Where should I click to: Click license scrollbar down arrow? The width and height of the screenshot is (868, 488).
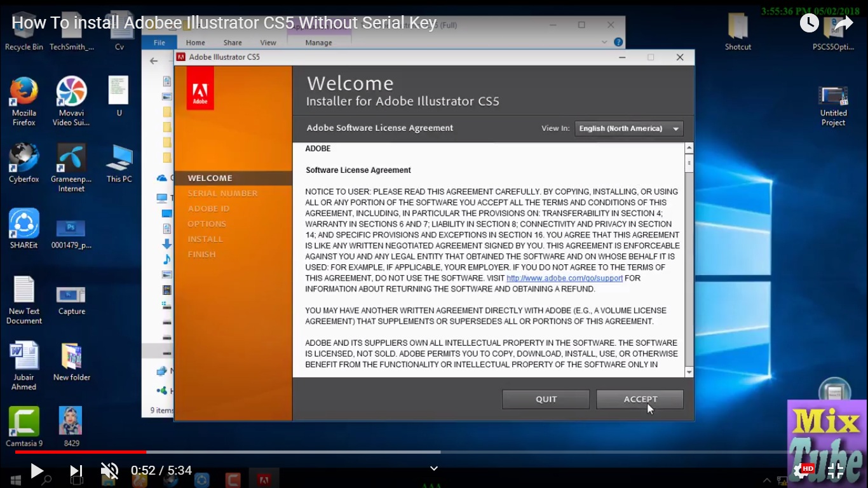point(689,372)
